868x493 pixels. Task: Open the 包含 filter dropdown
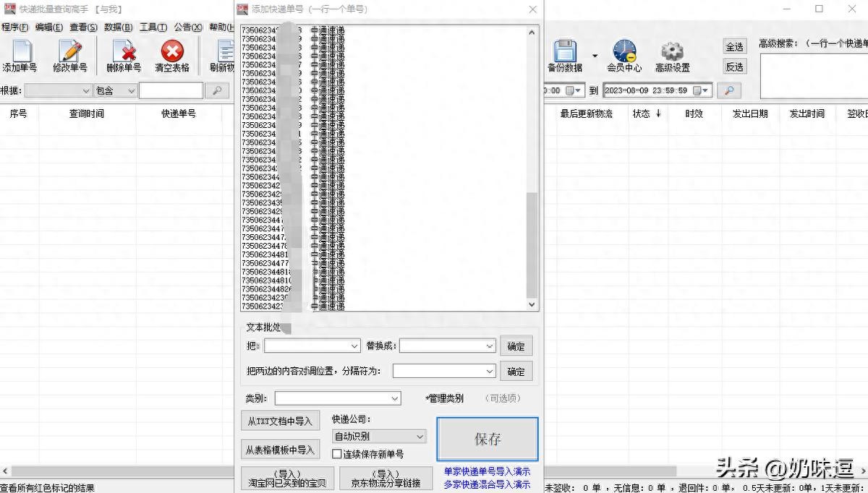coord(131,90)
